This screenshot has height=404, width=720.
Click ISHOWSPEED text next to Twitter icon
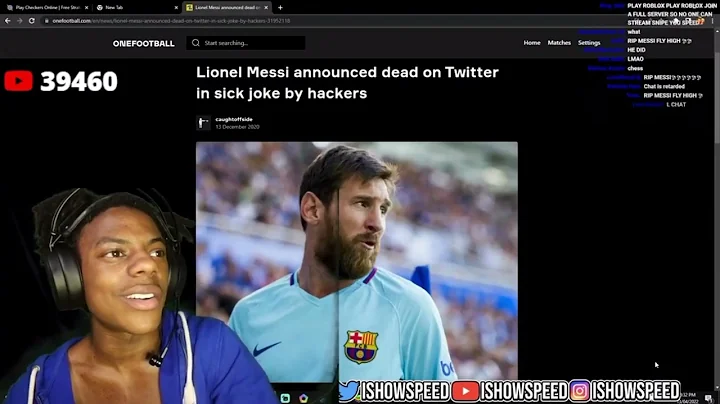coord(405,392)
